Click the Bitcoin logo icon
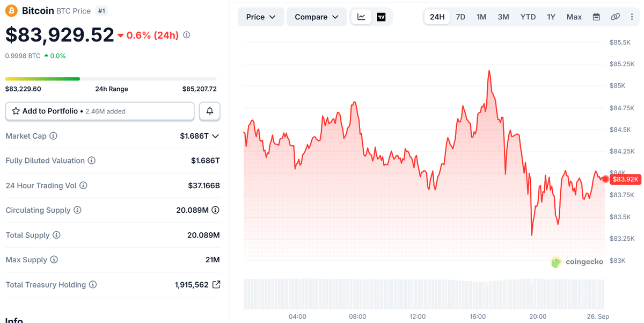The height and width of the screenshot is (323, 644). click(x=12, y=11)
